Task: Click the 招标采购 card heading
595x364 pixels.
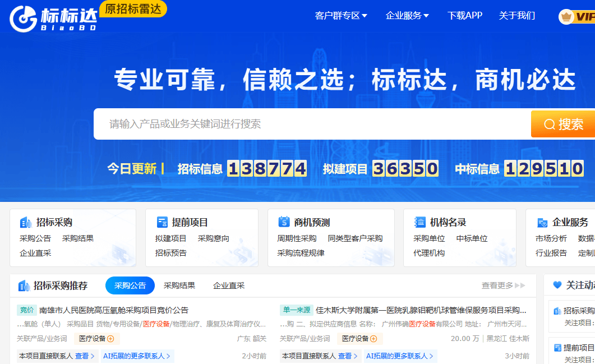Action: [x=54, y=223]
